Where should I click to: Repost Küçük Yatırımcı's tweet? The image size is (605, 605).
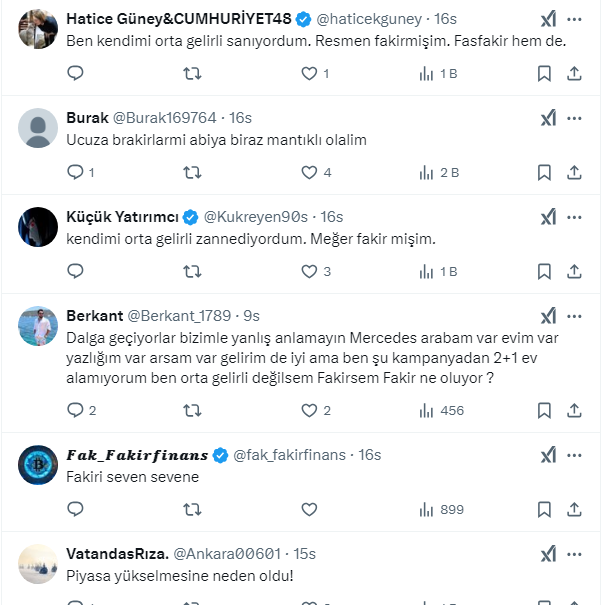point(192,271)
